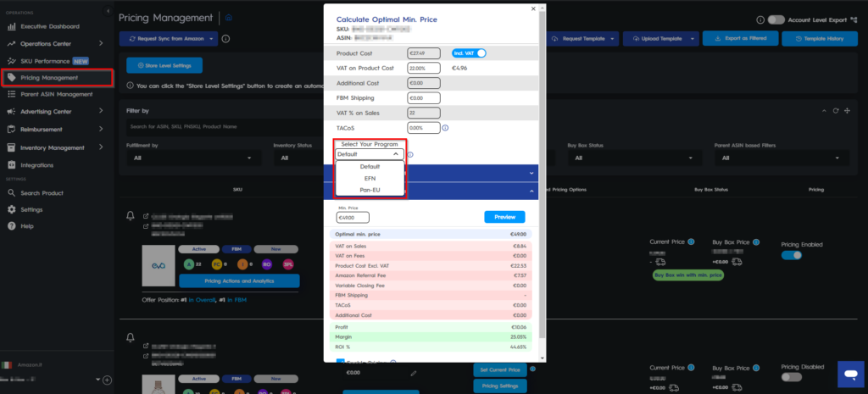Expand the Advertising Center submenu chevron
The image size is (868, 394).
101,111
